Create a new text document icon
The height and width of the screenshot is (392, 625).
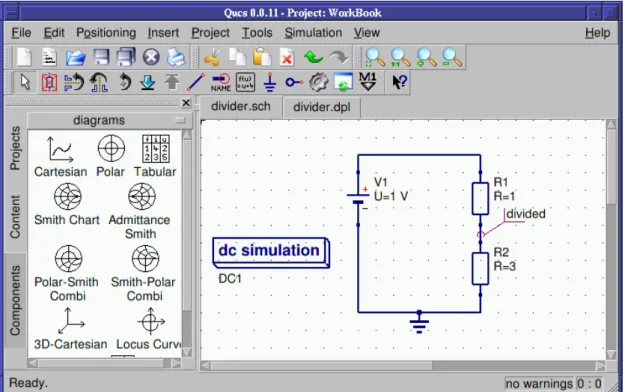[x=49, y=57]
